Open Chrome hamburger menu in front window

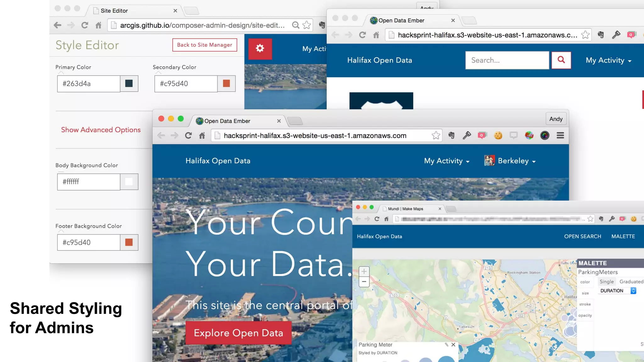pos(560,135)
